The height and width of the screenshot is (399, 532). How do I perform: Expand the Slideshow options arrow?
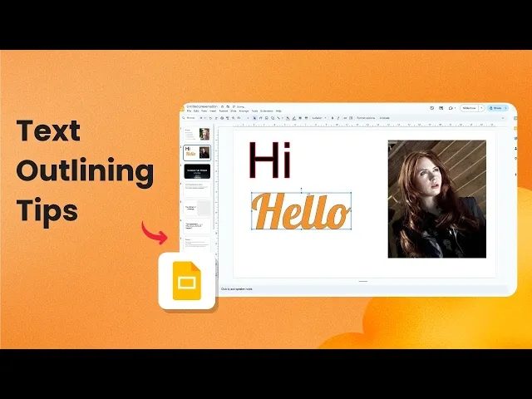(x=481, y=108)
